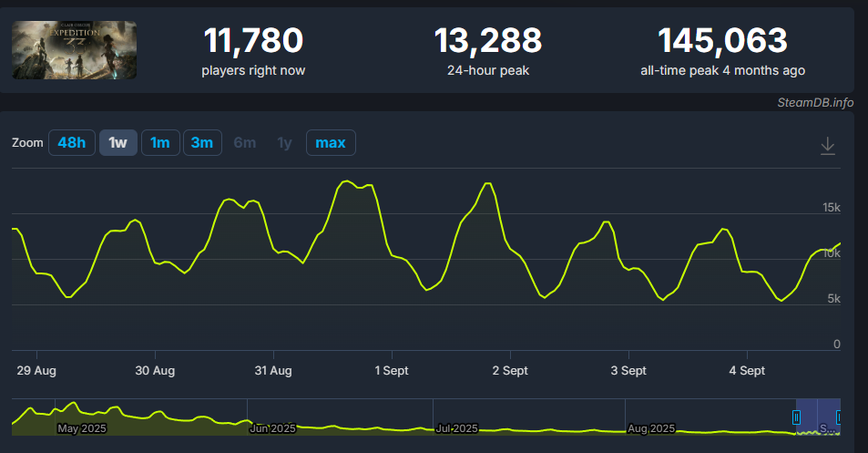Switch zoom to 1m

click(x=160, y=143)
